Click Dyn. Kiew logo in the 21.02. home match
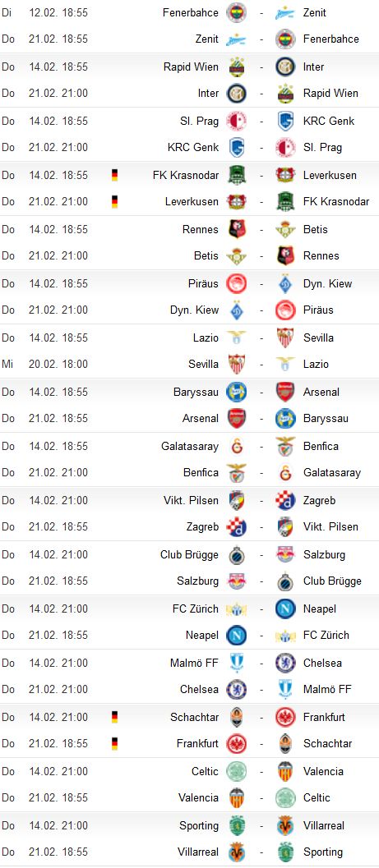 pyautogui.click(x=237, y=310)
